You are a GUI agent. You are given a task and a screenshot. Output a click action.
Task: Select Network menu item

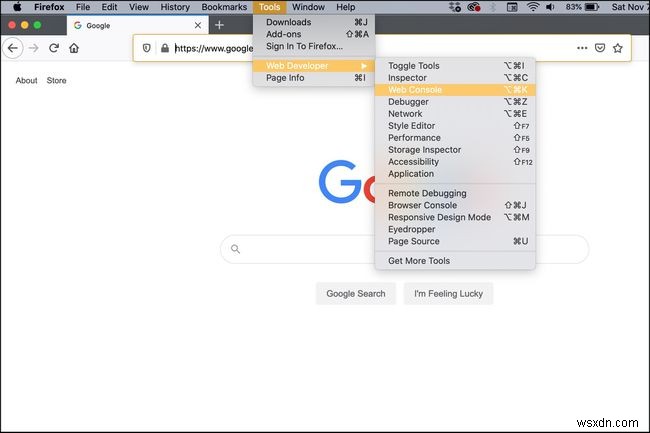coord(455,114)
